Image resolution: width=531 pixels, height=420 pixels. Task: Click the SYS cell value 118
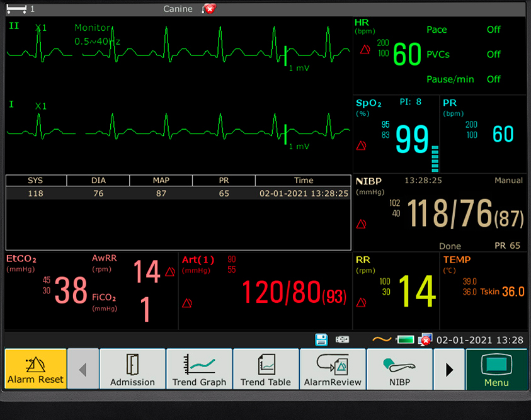[35, 193]
